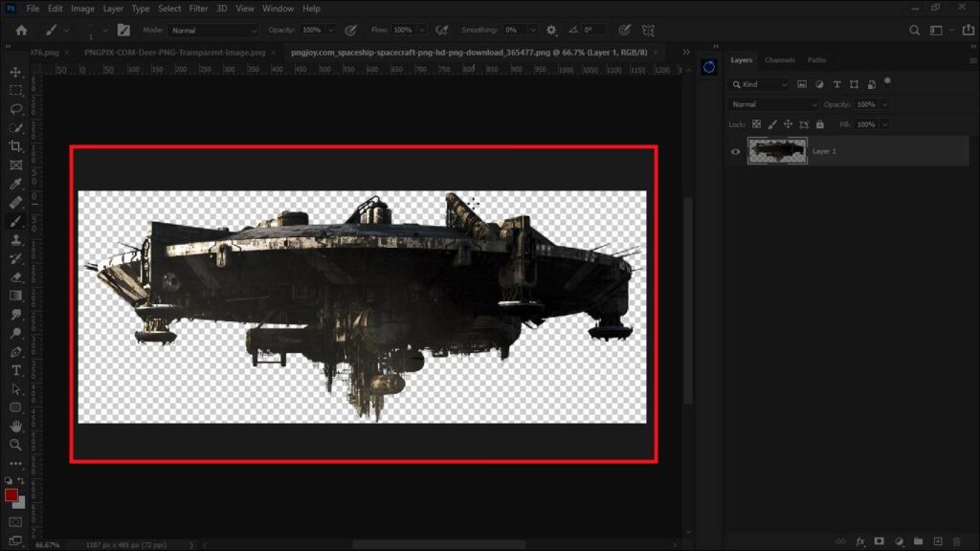Open the workspace switcher icon
Screen dimensions: 980x551
pyautogui.click(x=936, y=30)
